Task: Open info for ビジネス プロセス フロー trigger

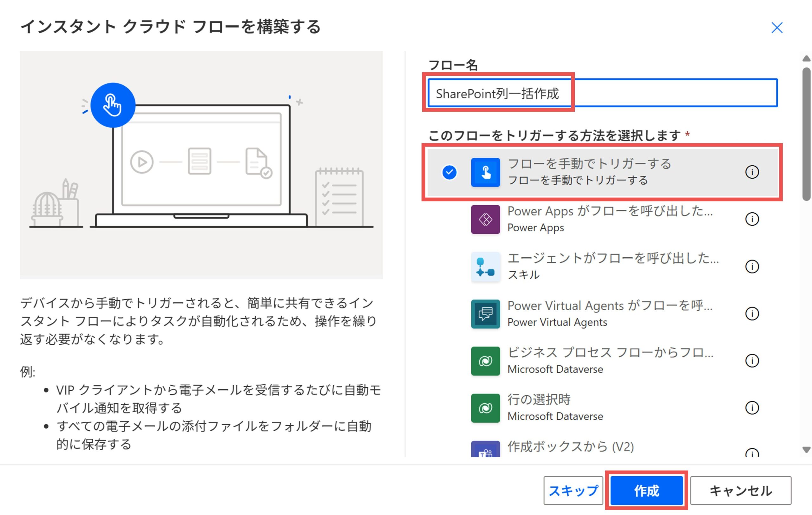Action: coord(752,361)
